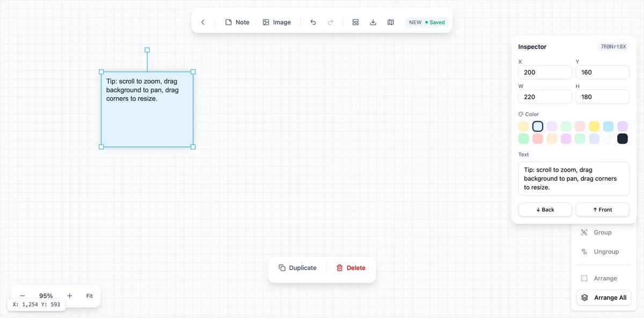Click the Saved status indicator

pyautogui.click(x=435, y=23)
